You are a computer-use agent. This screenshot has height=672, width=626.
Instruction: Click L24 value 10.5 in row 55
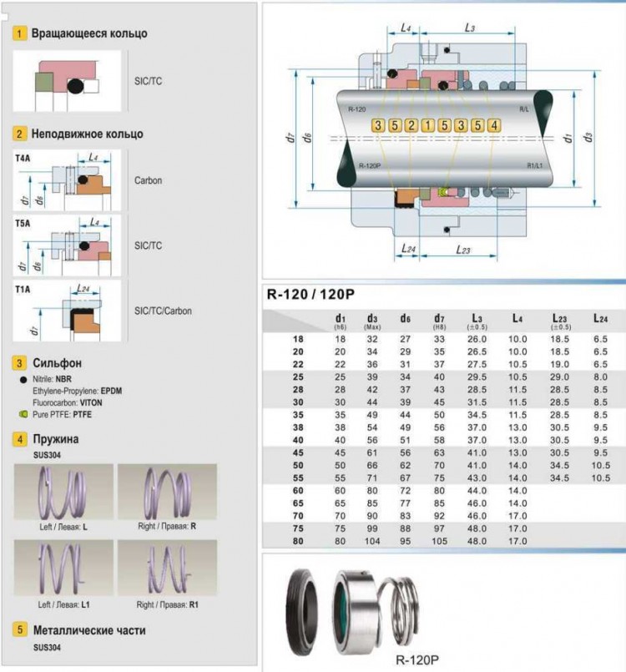(x=600, y=477)
